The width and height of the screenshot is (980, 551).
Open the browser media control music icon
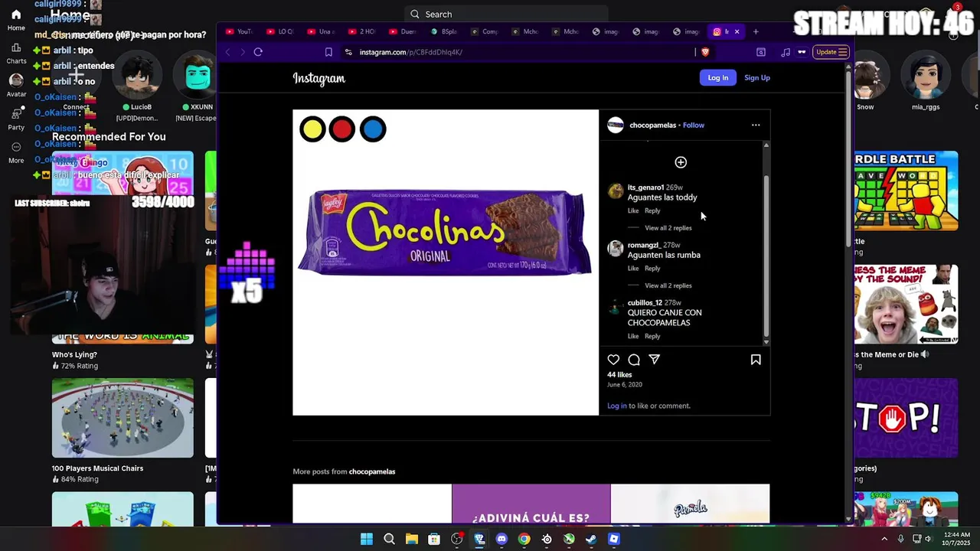[786, 52]
